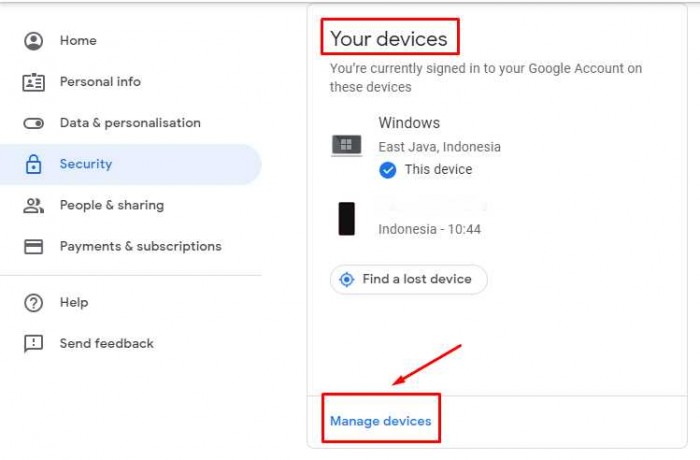Click the People & sharing icon
The image size is (700, 460).
coord(33,205)
